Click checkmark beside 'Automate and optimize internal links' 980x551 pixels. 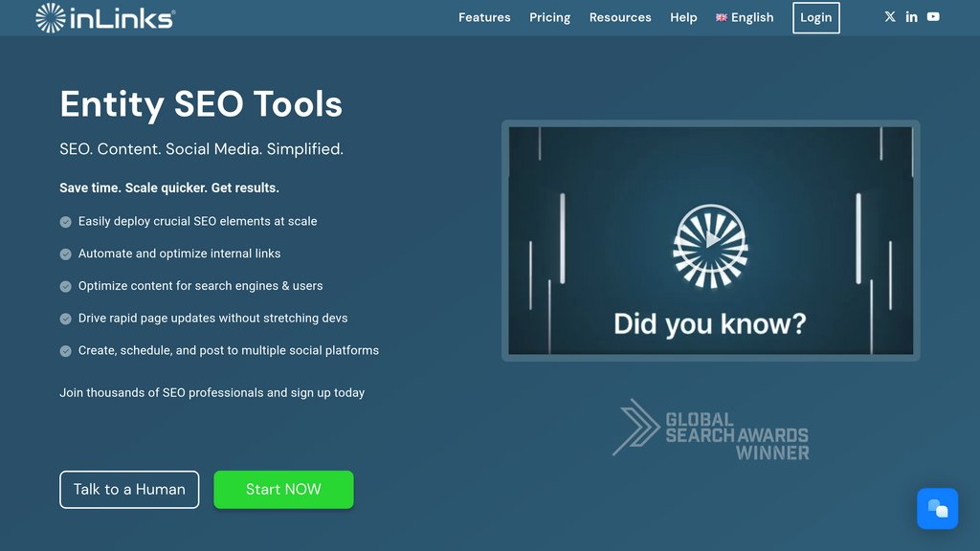pyautogui.click(x=66, y=254)
